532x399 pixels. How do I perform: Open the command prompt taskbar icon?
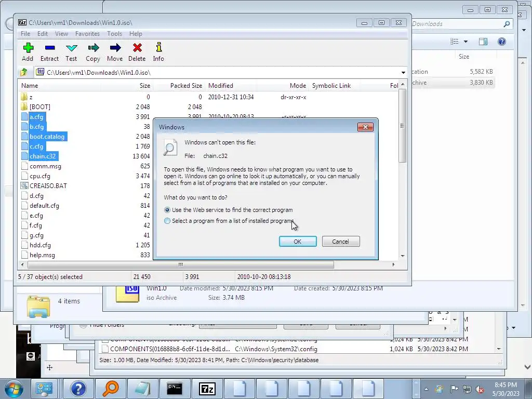175,389
